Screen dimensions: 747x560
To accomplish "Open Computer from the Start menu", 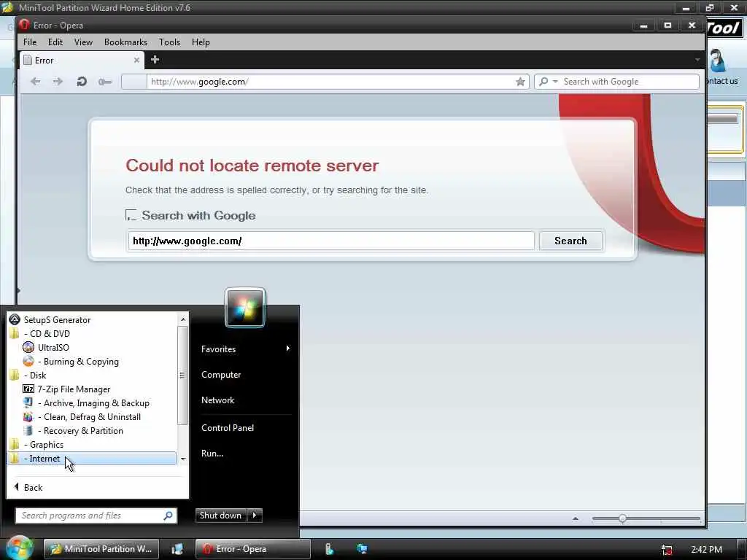I will coord(221,375).
